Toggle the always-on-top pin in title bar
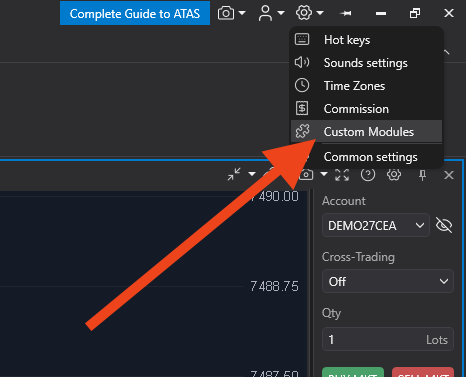Image resolution: width=466 pixels, height=377 pixels. tap(345, 13)
